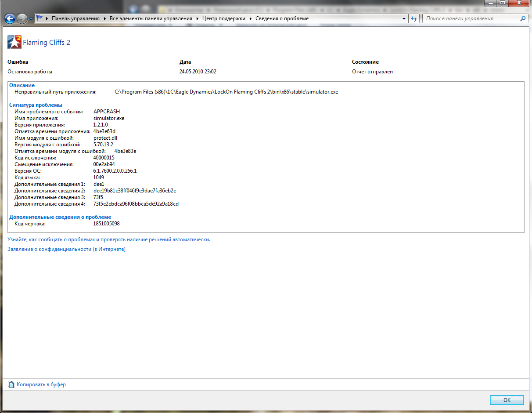Screen dimensions: 532x413
Task: Click the simulator.exe application name value
Action: pyautogui.click(x=109, y=118)
